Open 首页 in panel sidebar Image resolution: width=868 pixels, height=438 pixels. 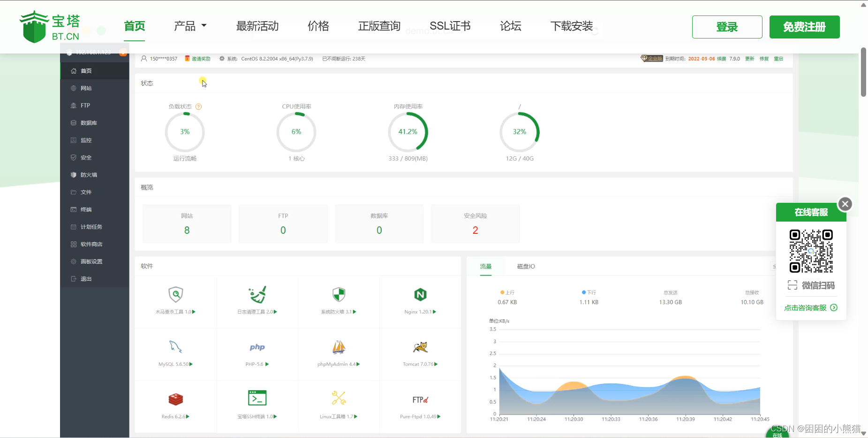tap(95, 71)
